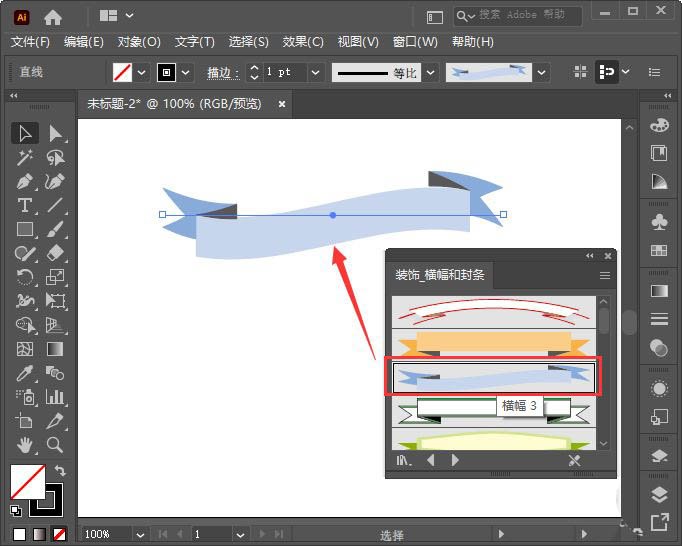
Task: Pick the Type tool
Action: 25,205
